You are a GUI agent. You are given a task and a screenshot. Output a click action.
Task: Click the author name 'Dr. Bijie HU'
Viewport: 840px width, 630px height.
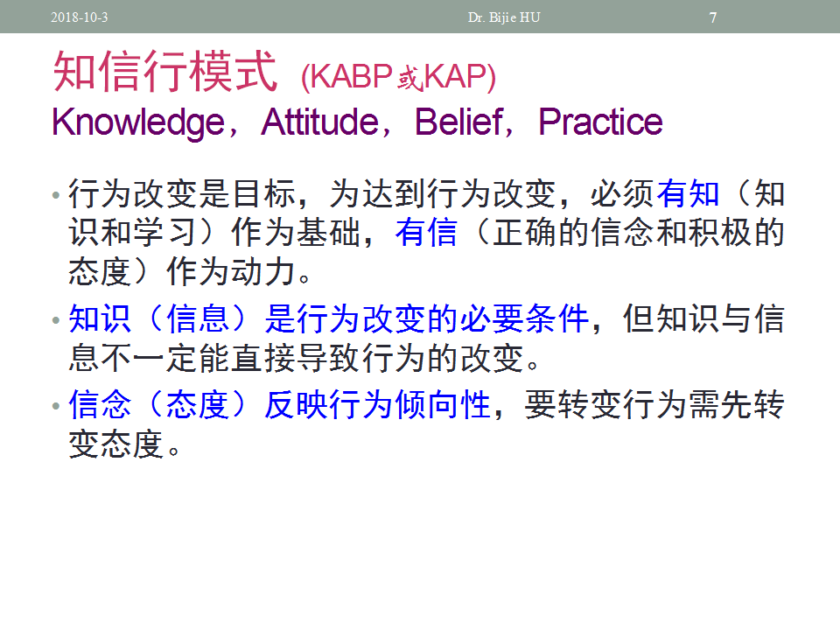coord(504,17)
